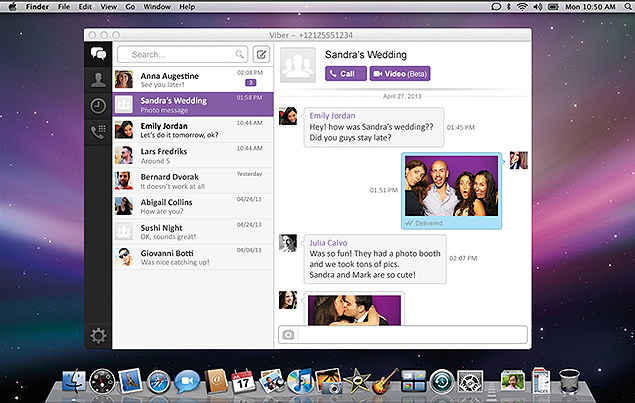The image size is (635, 403).
Task: Click the battery status icon
Action: click(x=553, y=6)
